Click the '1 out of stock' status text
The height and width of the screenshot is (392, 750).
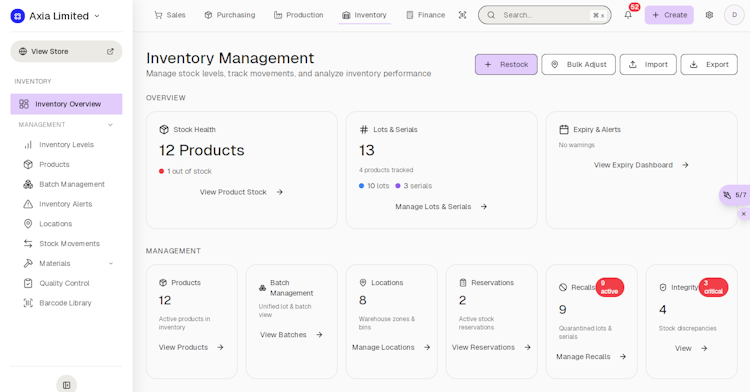coord(189,171)
